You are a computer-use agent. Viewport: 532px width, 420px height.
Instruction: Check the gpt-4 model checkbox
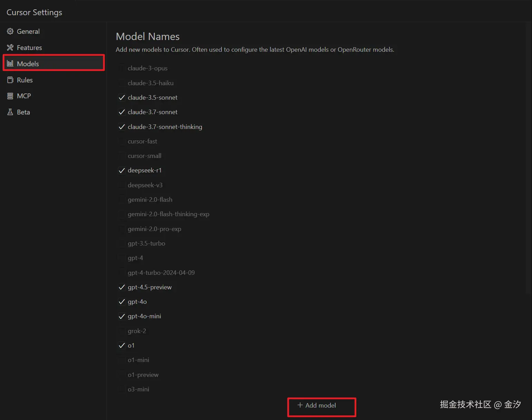click(x=122, y=258)
